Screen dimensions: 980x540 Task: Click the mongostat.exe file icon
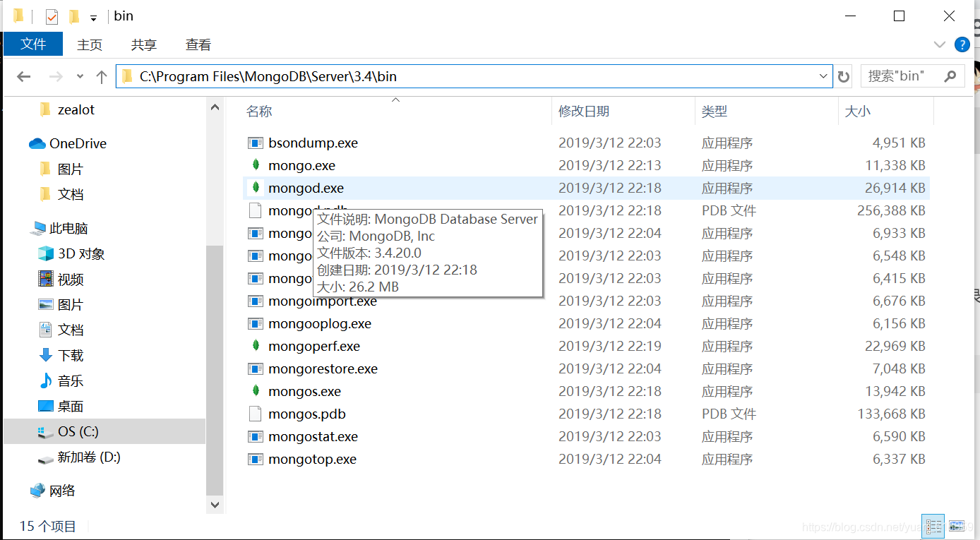click(256, 436)
